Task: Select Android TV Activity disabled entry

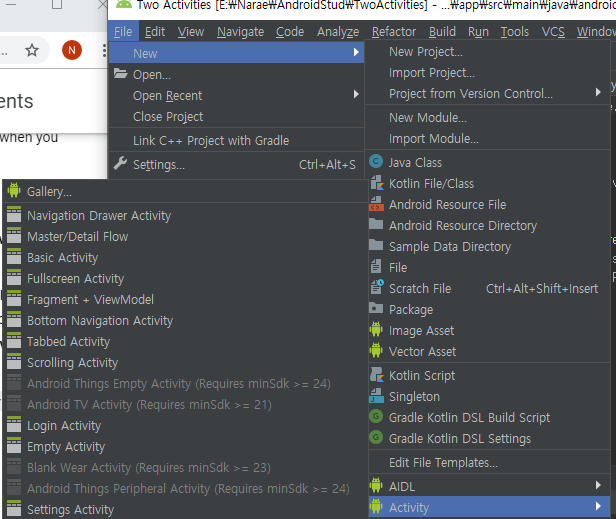Action: pos(185,405)
